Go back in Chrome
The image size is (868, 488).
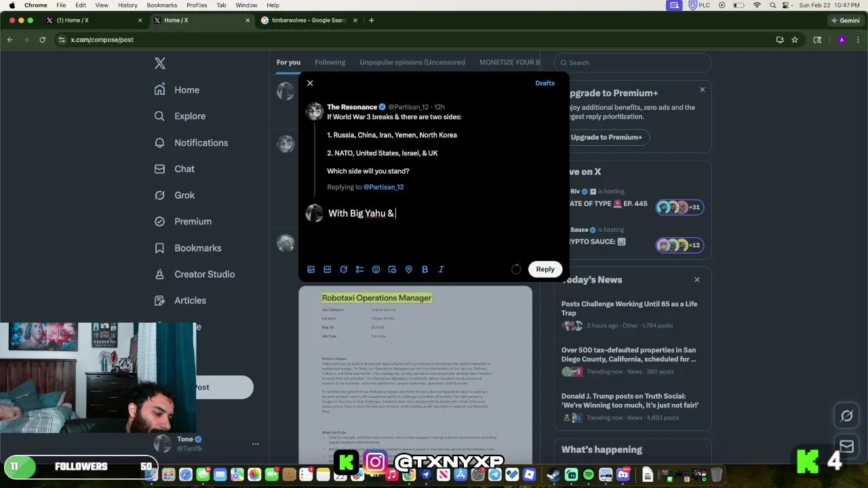(x=10, y=40)
